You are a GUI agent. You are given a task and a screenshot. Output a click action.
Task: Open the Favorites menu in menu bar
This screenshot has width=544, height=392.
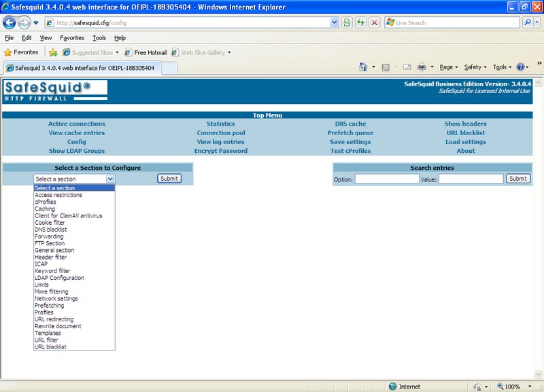pos(72,38)
